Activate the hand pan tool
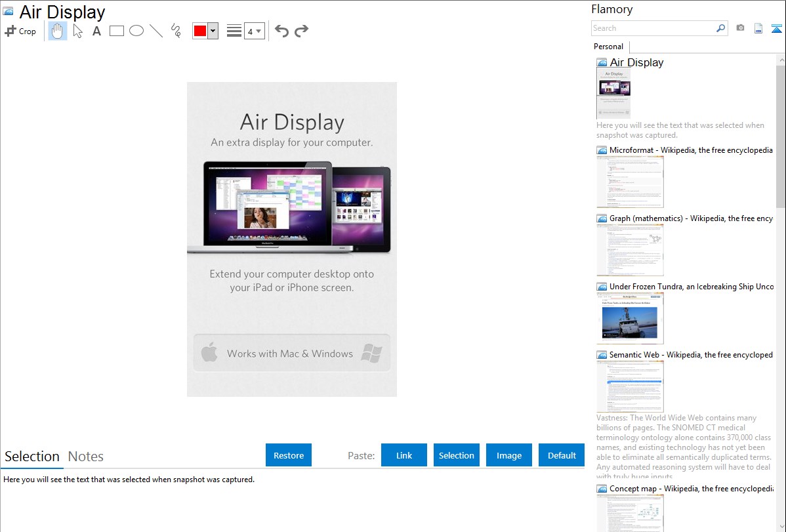Viewport: 786px width, 532px height. click(x=58, y=31)
